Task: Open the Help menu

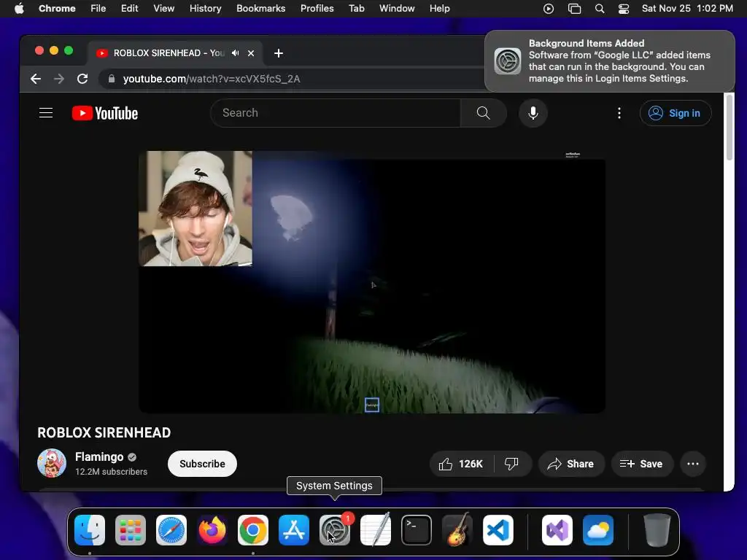Action: (x=439, y=9)
